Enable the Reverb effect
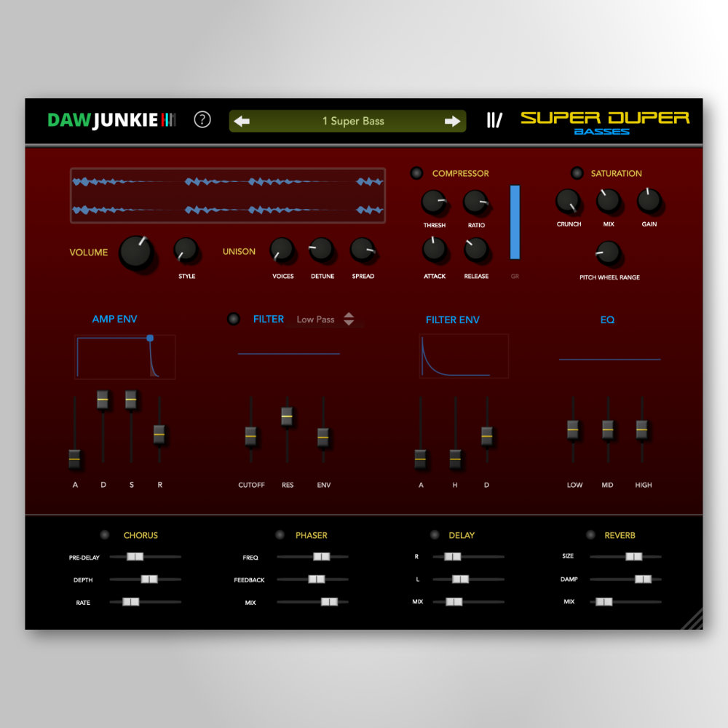The width and height of the screenshot is (728, 728). pyautogui.click(x=590, y=535)
